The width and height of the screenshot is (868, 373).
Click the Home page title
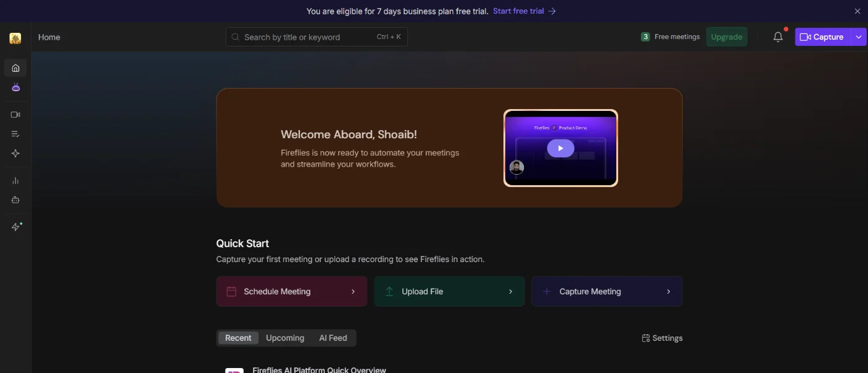[x=49, y=37]
